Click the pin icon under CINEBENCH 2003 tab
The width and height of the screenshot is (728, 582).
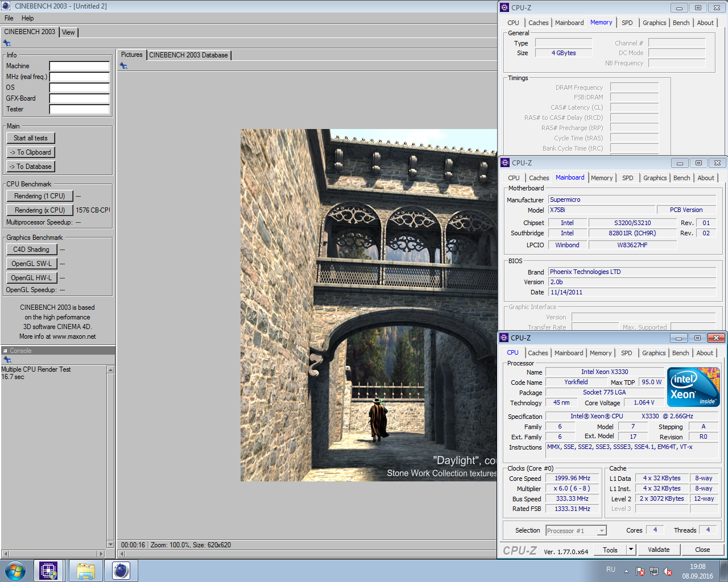coord(7,43)
